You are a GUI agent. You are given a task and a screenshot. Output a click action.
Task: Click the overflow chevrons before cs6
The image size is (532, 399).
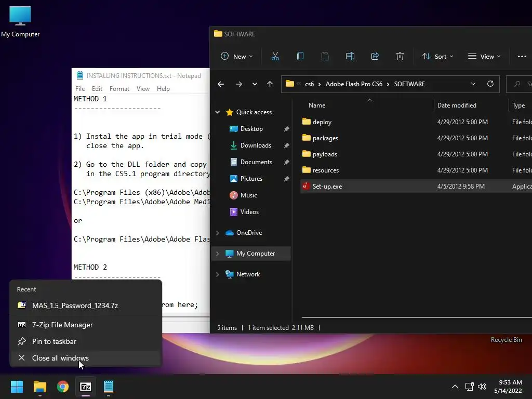point(299,84)
